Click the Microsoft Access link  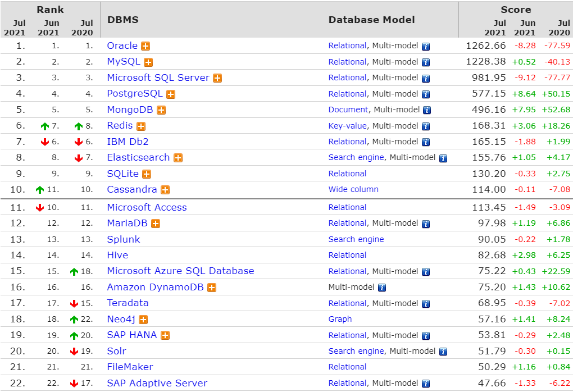tap(147, 207)
